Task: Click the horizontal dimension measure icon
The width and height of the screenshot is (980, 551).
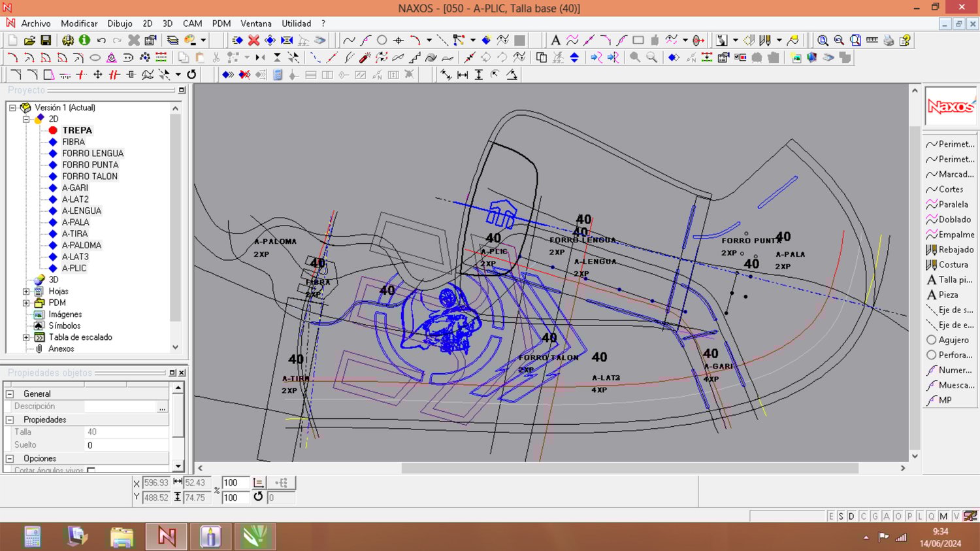Action: coord(463,75)
